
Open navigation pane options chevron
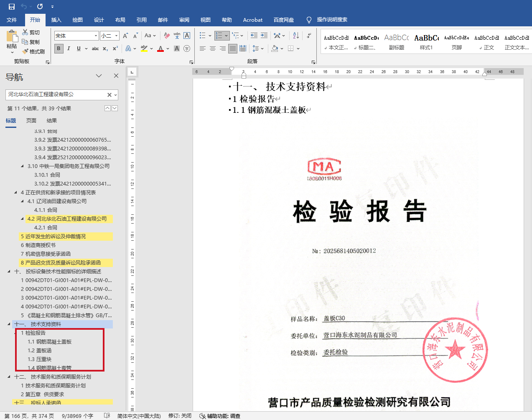[x=99, y=76]
